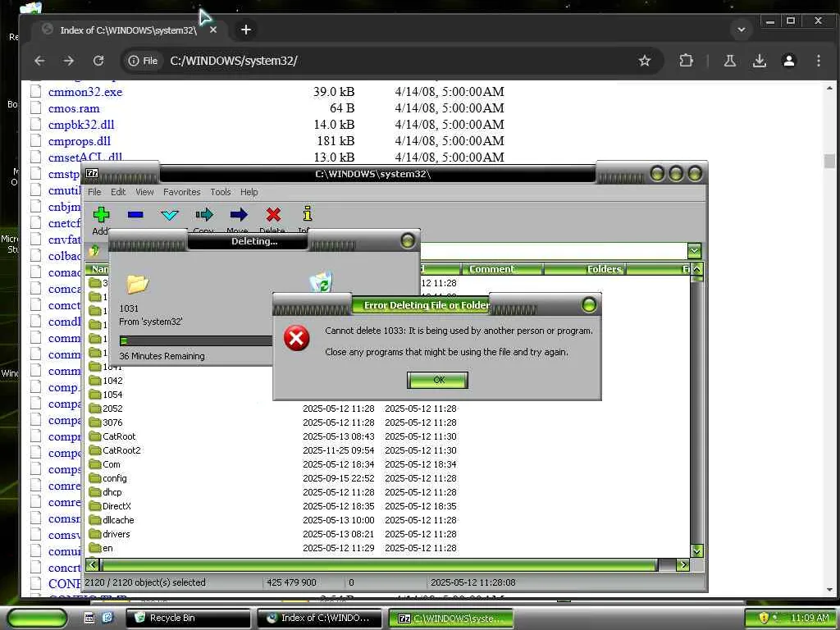The height and width of the screenshot is (630, 840).
Task: Select the CatRoot2 folder row
Action: pos(388,450)
